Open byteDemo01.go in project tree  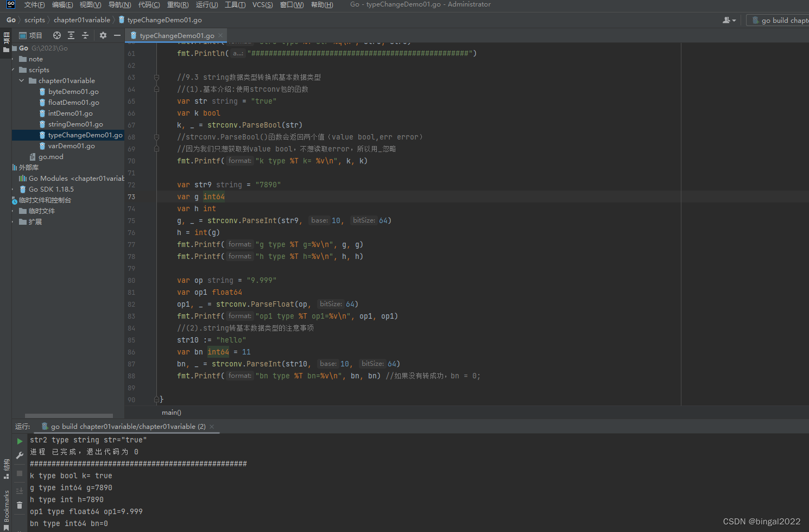pyautogui.click(x=73, y=92)
